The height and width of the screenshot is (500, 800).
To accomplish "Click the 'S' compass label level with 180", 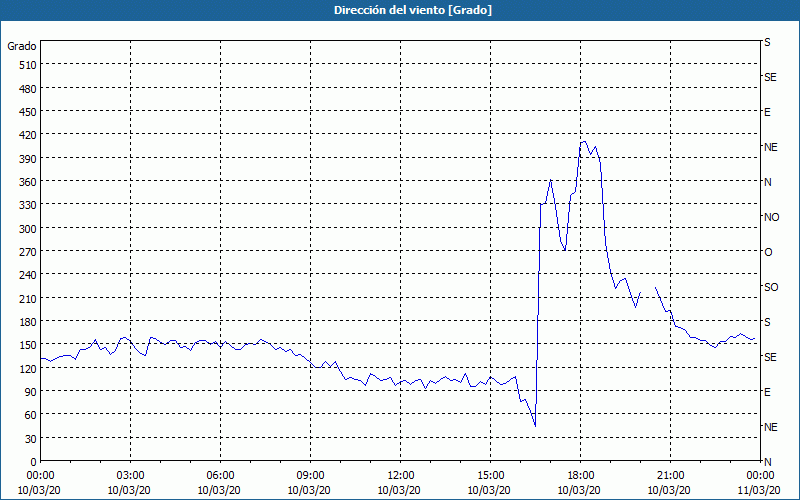I will [767, 322].
